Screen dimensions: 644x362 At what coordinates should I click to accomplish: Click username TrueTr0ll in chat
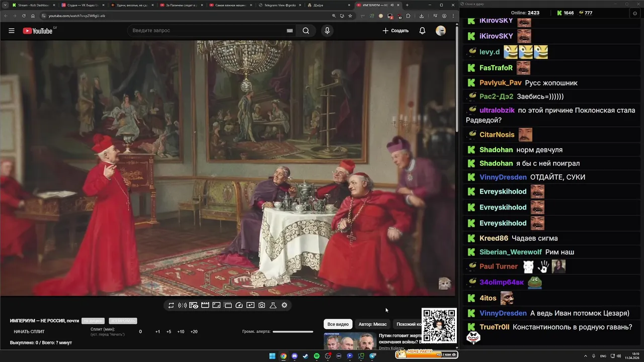tap(494, 327)
